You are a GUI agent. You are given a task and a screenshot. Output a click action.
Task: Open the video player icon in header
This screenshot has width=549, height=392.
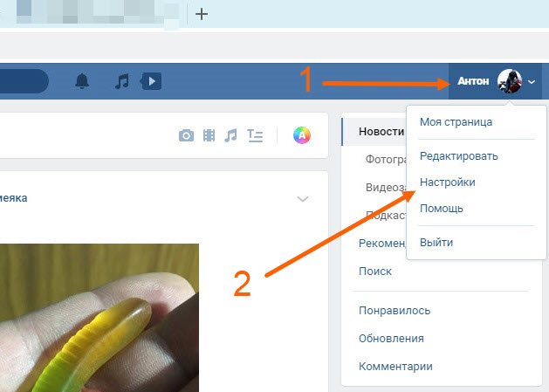tap(152, 81)
